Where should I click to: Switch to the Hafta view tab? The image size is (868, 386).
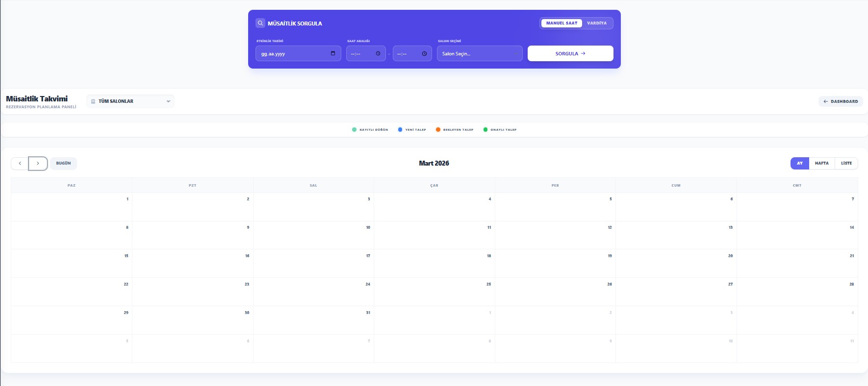click(x=821, y=163)
